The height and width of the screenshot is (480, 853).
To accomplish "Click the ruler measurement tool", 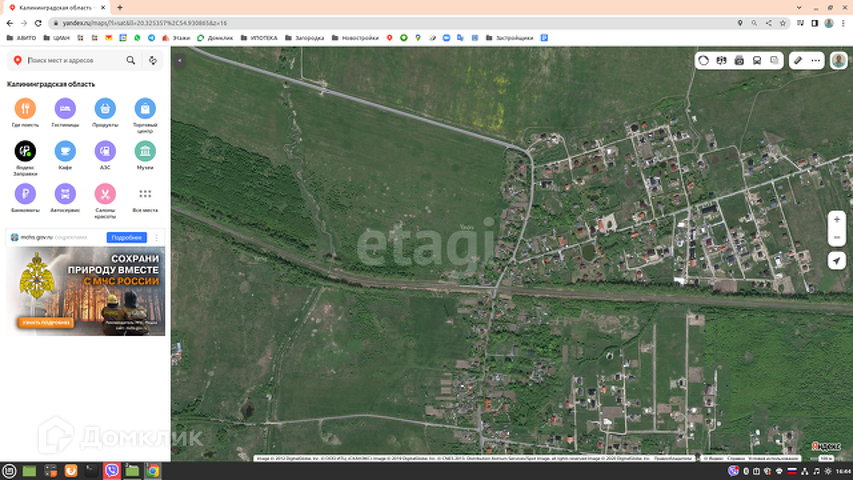I will (798, 60).
